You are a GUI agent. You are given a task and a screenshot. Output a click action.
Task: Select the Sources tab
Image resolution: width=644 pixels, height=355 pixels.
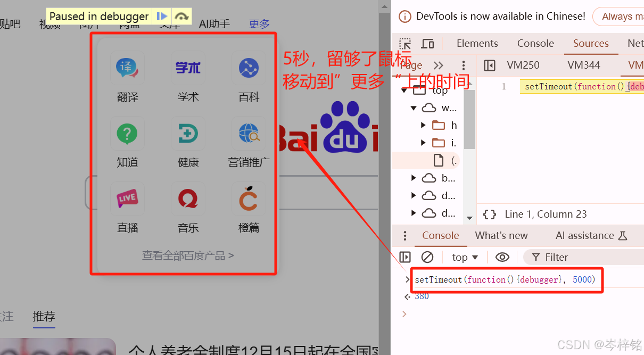[x=591, y=44]
